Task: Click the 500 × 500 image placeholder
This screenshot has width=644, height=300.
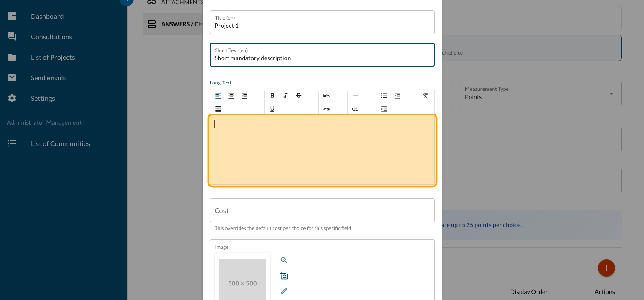Action: pyautogui.click(x=243, y=280)
